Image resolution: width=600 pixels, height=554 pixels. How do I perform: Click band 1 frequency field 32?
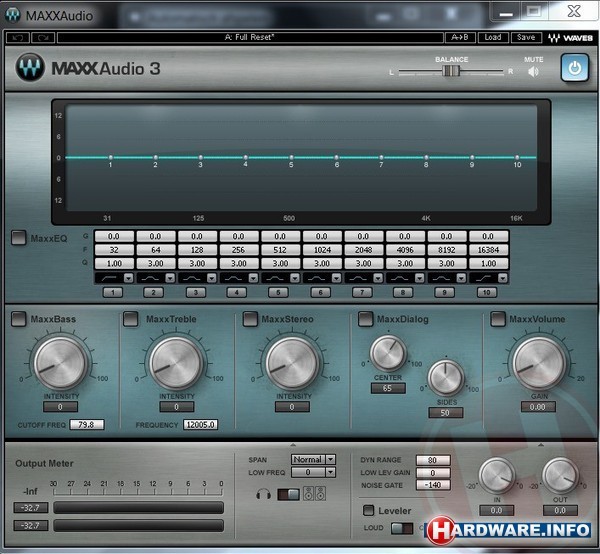pos(114,250)
